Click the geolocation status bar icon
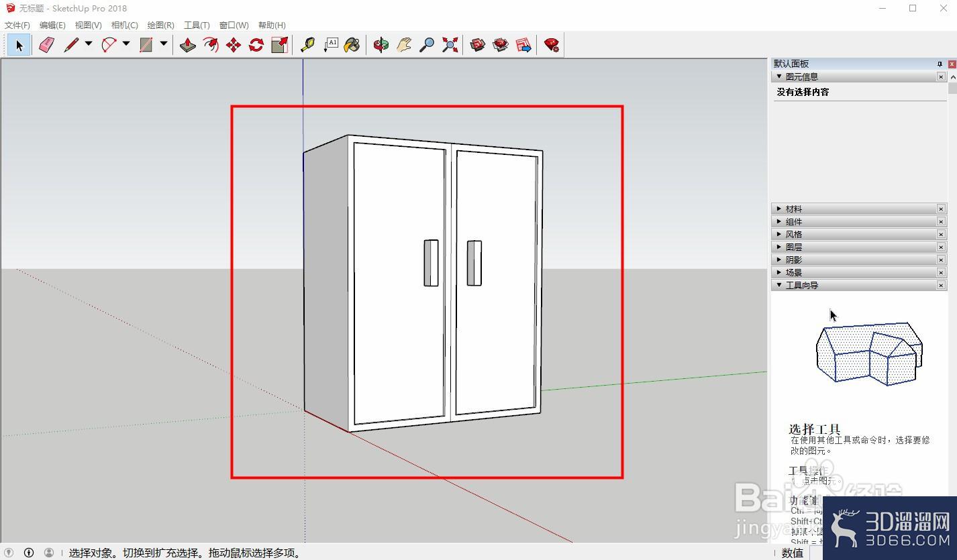Viewport: 957px width, 560px height. [x=9, y=553]
